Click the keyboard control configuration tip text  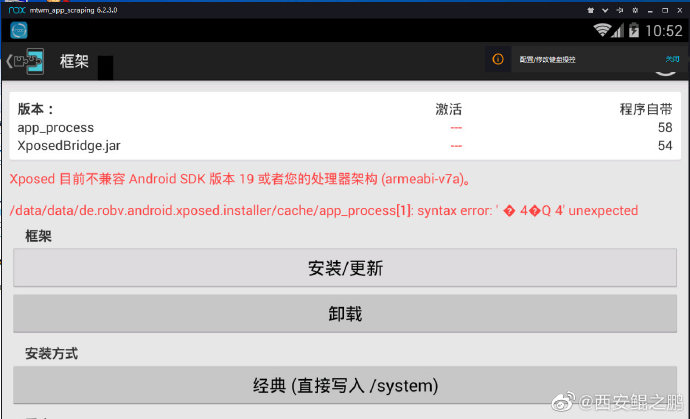(547, 59)
